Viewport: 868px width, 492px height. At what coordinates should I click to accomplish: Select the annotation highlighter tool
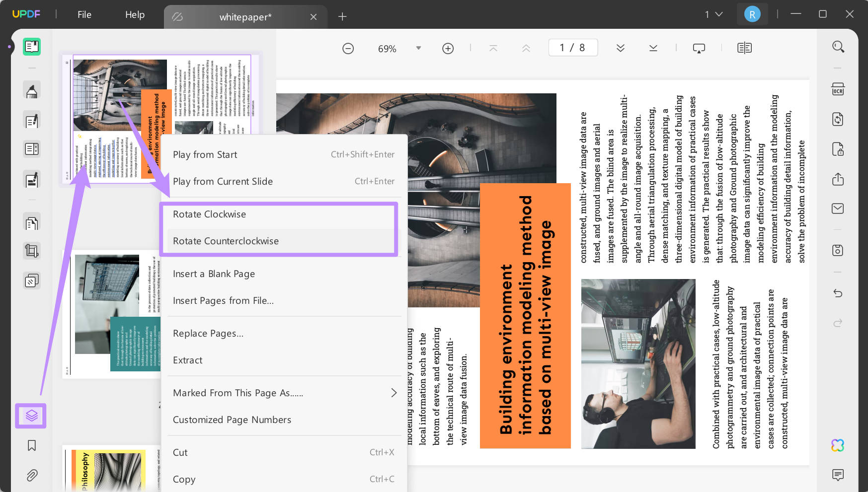(31, 90)
